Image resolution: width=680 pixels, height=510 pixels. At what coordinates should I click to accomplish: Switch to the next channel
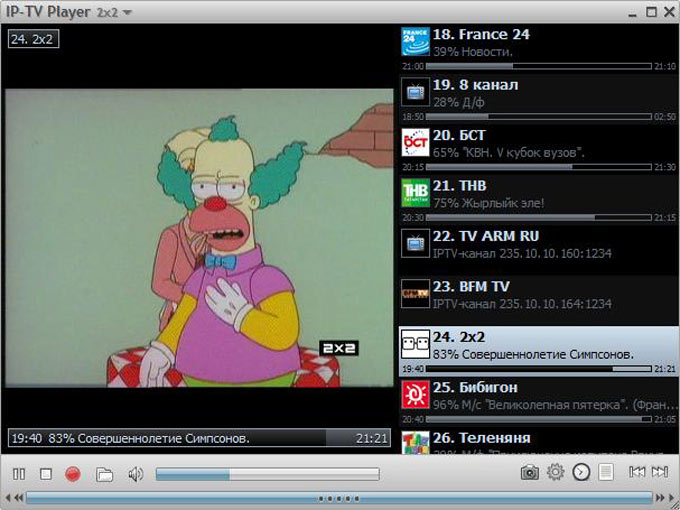660,471
